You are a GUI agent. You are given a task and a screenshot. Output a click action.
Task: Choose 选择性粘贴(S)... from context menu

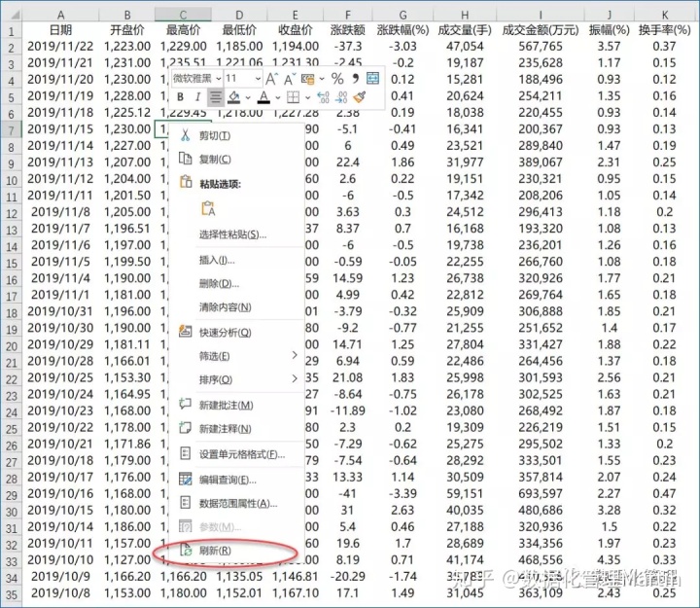coord(236,234)
